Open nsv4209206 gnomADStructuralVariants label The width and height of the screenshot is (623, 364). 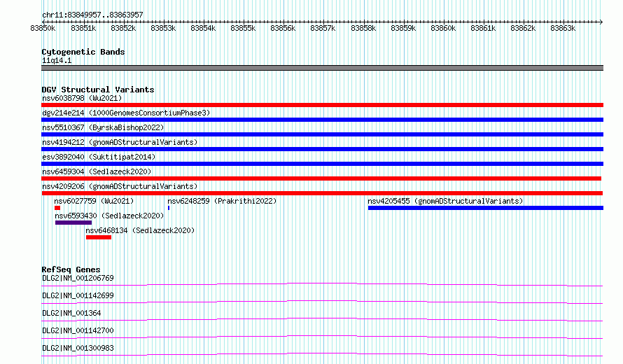120,186
